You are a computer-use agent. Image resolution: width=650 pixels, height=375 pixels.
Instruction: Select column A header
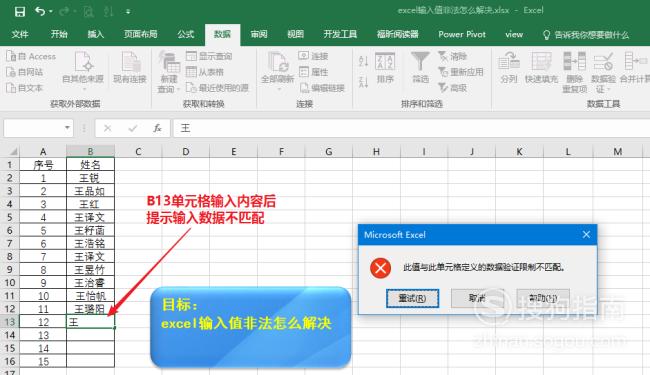[x=43, y=151]
